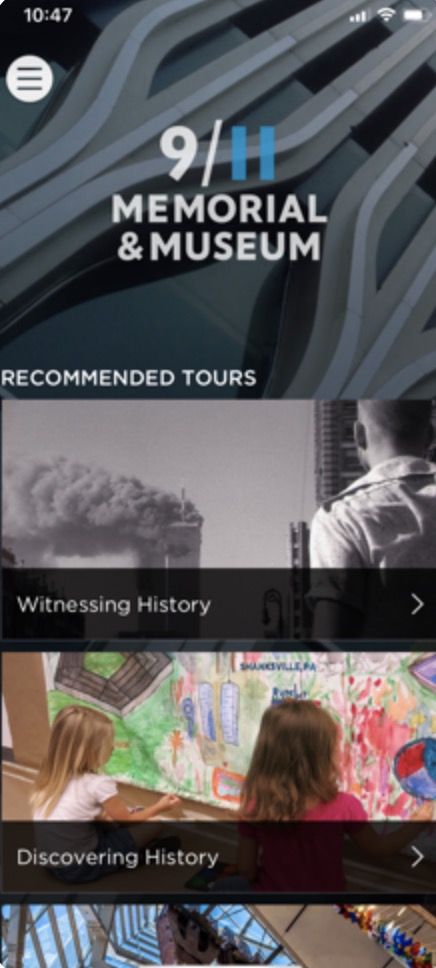436x968 pixels.
Task: Tap the battery status icon
Action: coord(417,16)
